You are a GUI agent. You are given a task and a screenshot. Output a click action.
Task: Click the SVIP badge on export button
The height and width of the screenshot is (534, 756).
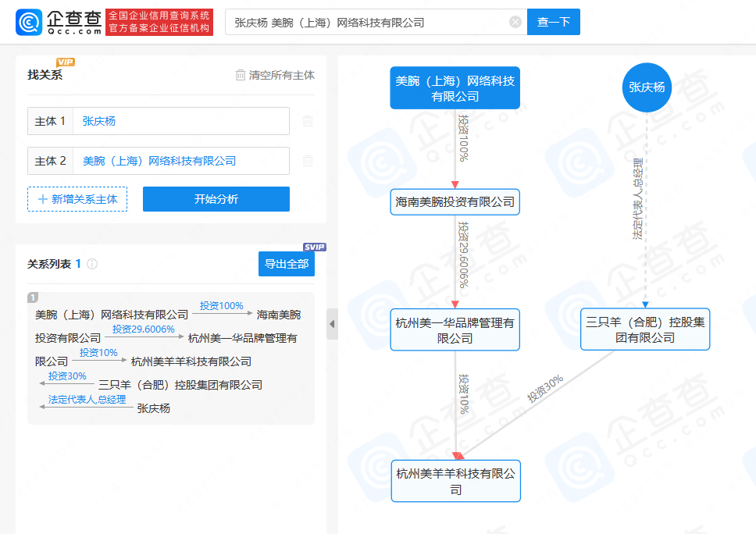[x=315, y=247]
